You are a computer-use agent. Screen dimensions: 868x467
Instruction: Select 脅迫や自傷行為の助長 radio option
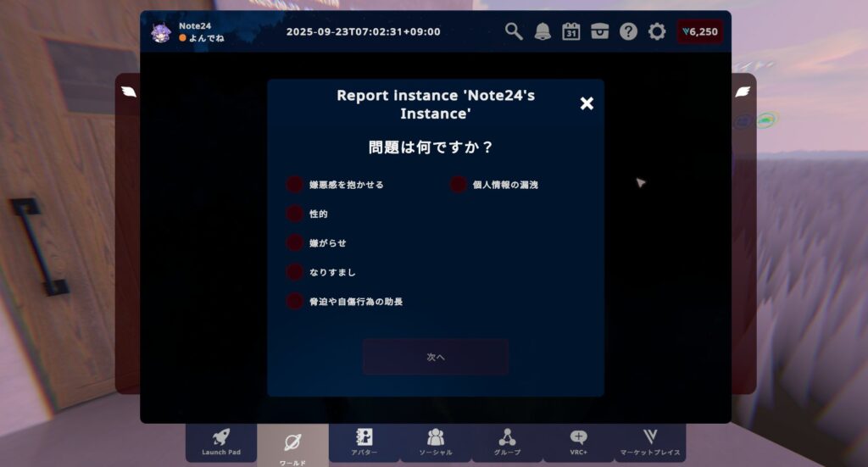coord(294,301)
